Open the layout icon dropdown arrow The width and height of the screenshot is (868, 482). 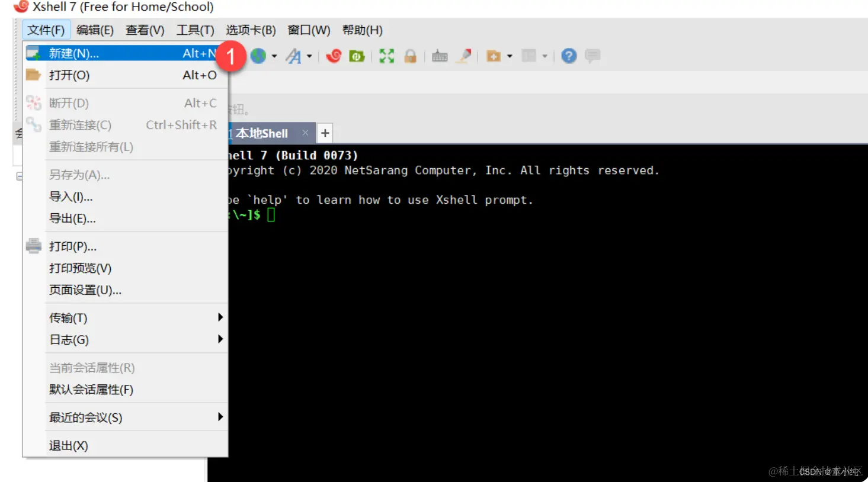coord(544,56)
